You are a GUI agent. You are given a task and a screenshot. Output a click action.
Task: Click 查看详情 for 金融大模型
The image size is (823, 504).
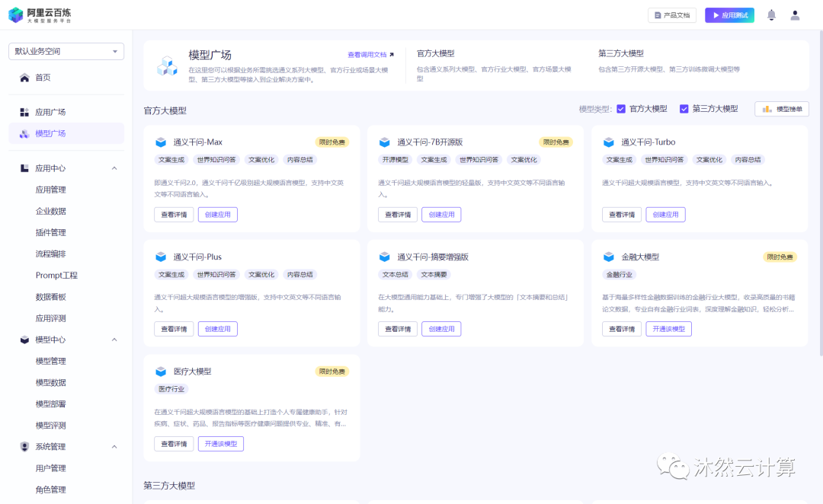622,330
